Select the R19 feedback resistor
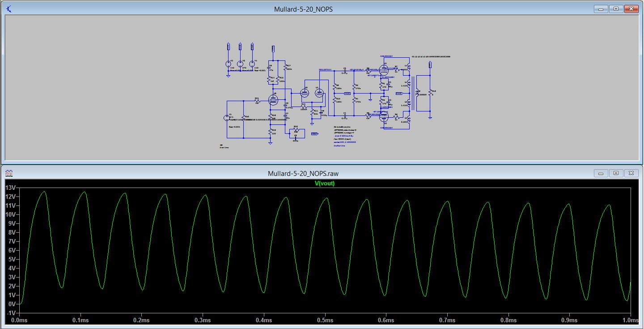 pyautogui.click(x=296, y=129)
